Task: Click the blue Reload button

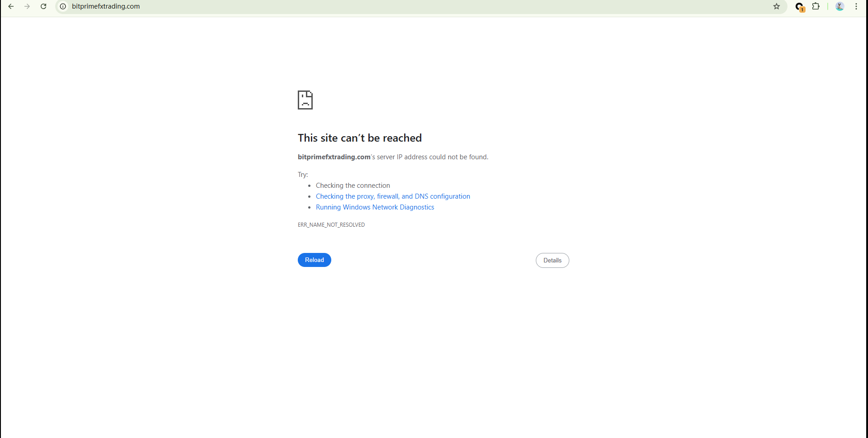Action: [315, 260]
